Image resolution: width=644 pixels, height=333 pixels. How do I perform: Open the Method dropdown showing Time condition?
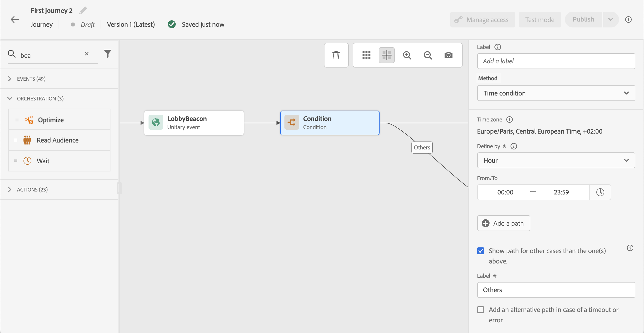click(x=556, y=93)
